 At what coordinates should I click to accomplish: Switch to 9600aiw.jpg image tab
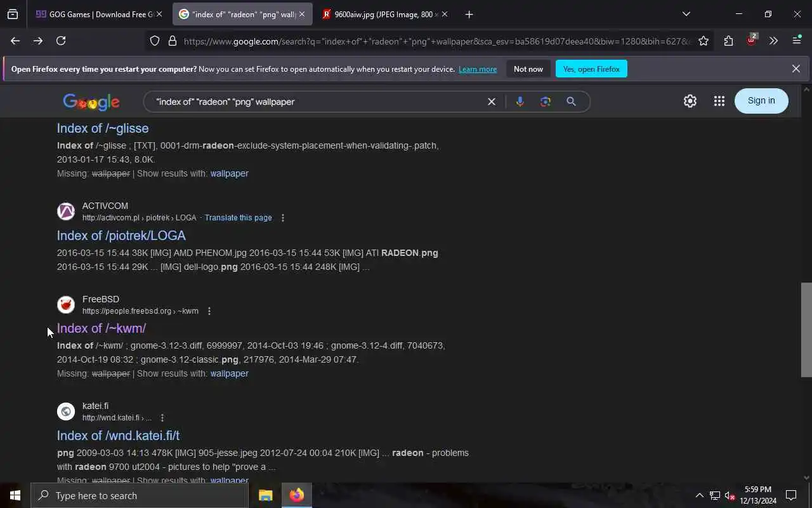[385, 14]
